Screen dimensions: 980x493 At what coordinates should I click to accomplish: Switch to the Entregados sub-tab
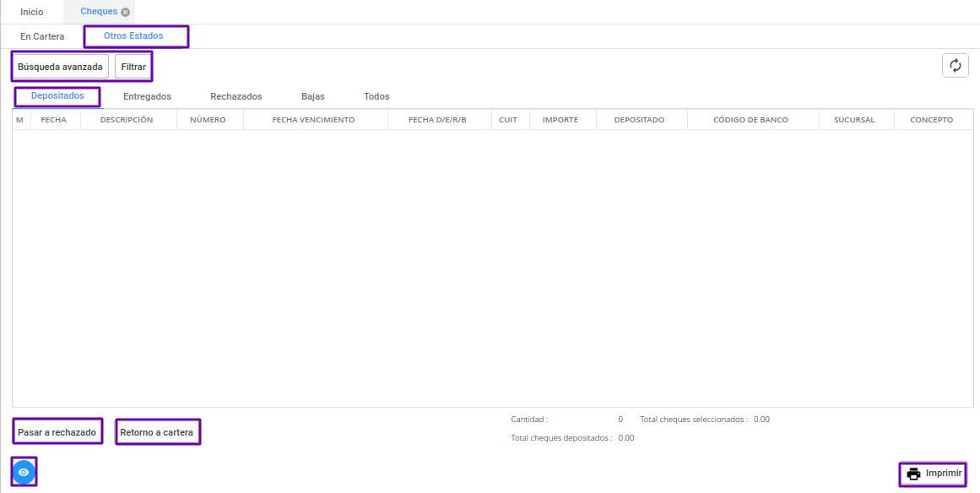coord(148,96)
